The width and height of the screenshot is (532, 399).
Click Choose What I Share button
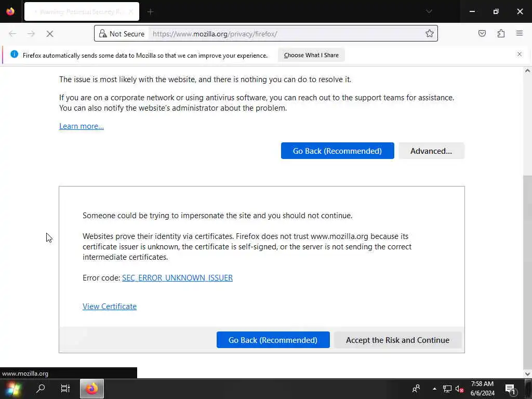[x=311, y=55]
